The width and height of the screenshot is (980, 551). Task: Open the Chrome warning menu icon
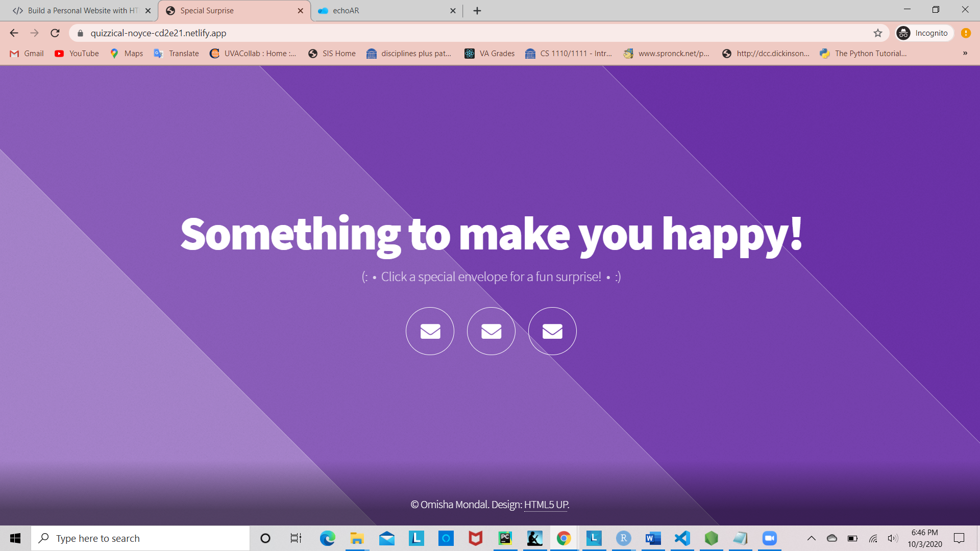pos(966,33)
